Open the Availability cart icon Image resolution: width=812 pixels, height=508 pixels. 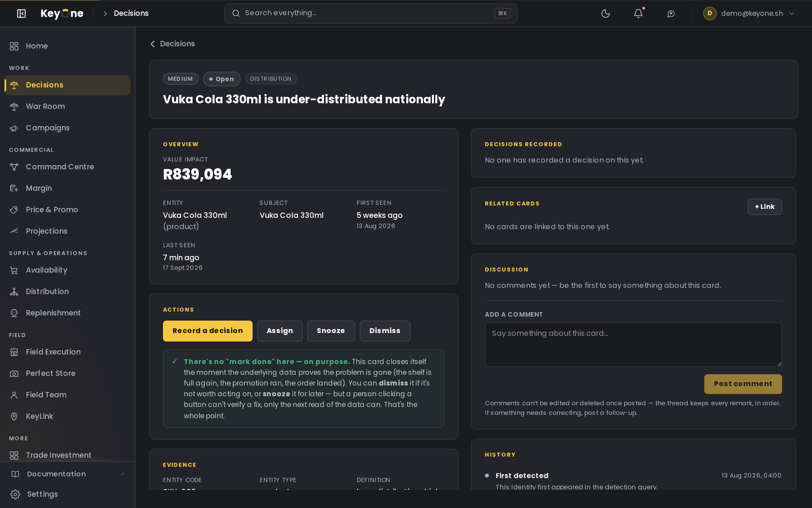pos(14,270)
